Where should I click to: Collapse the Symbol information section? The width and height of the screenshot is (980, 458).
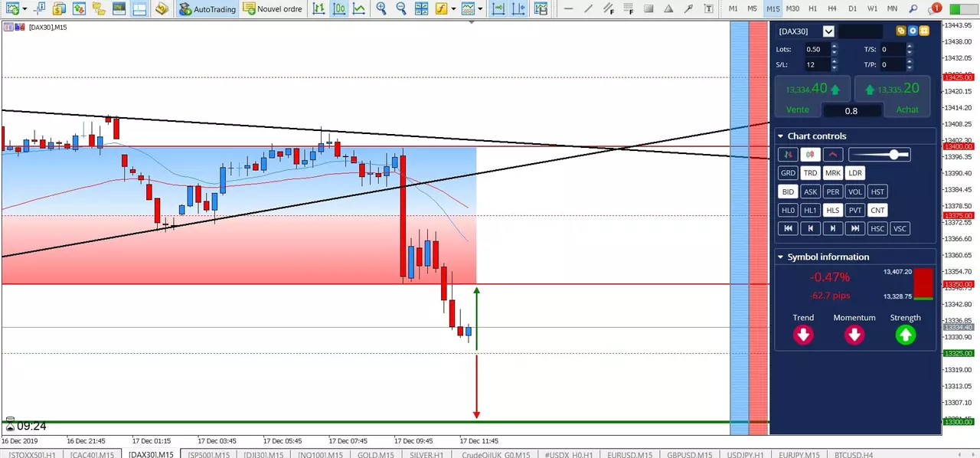(780, 257)
